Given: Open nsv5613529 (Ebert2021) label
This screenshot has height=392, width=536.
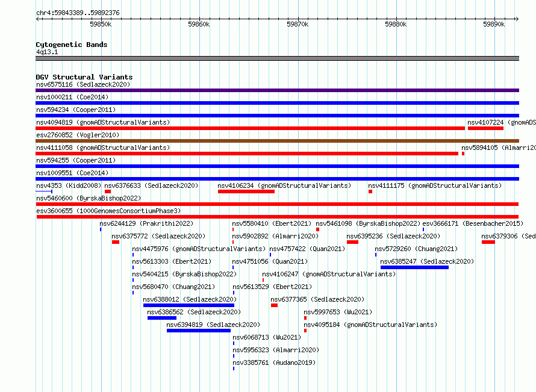Looking at the screenshot, I should tap(272, 287).
